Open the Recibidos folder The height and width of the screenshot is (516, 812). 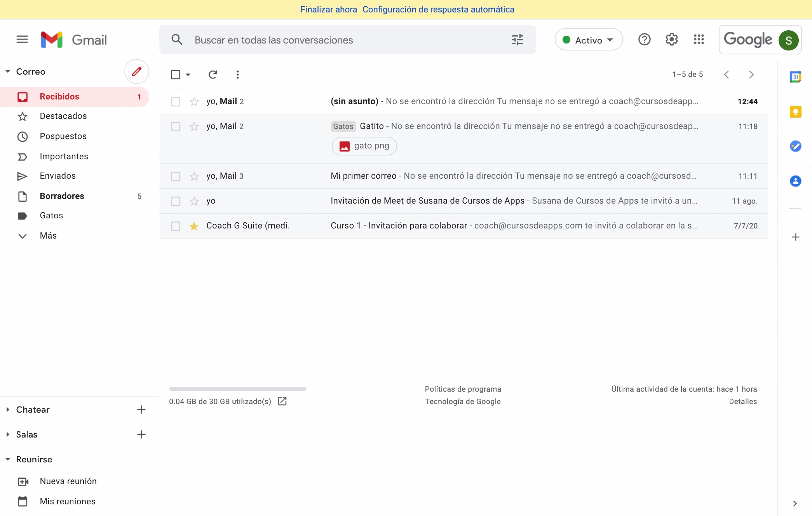pyautogui.click(x=75, y=97)
